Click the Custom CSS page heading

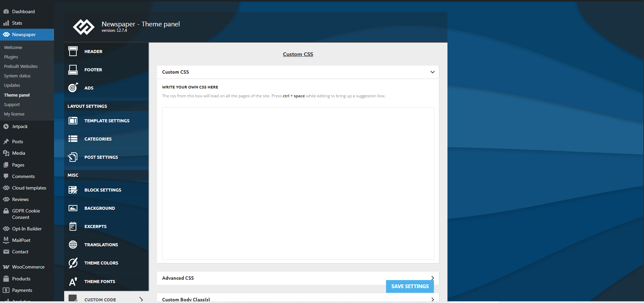click(x=298, y=54)
